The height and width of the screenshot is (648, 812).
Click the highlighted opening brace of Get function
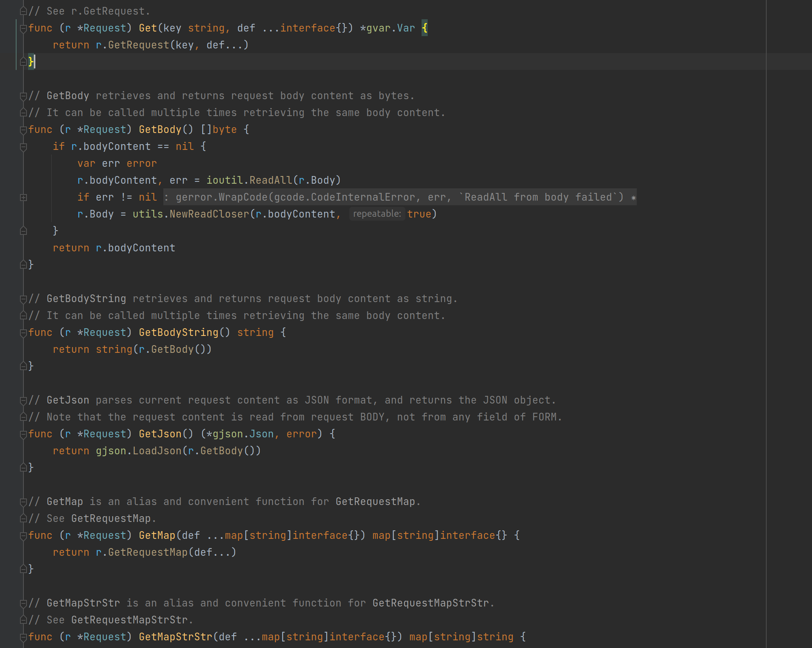click(x=425, y=28)
